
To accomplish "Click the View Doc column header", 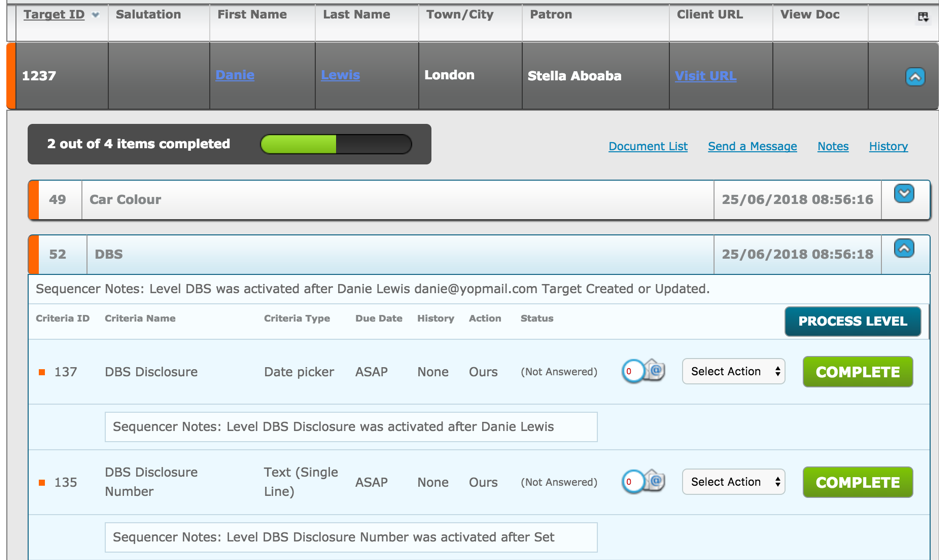I will [x=810, y=14].
